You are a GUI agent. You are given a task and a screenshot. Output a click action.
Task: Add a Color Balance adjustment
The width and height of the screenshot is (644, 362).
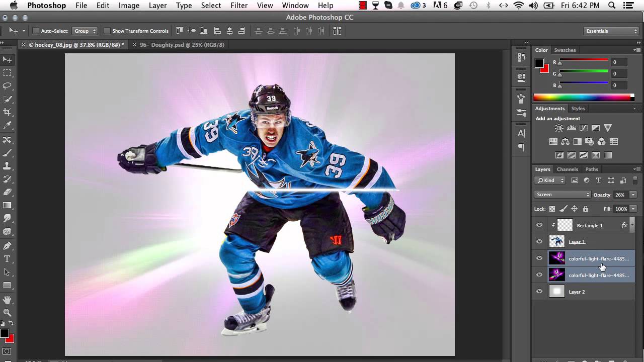(565, 142)
